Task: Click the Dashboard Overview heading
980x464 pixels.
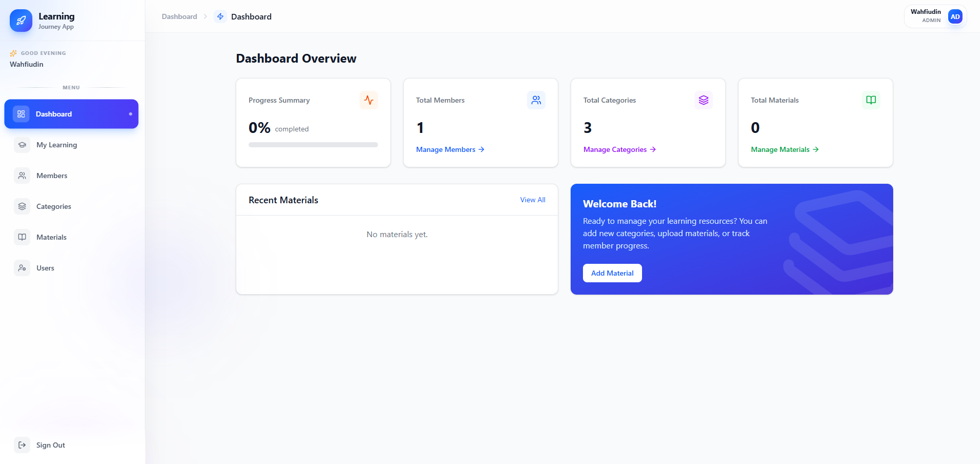Action: point(296,59)
